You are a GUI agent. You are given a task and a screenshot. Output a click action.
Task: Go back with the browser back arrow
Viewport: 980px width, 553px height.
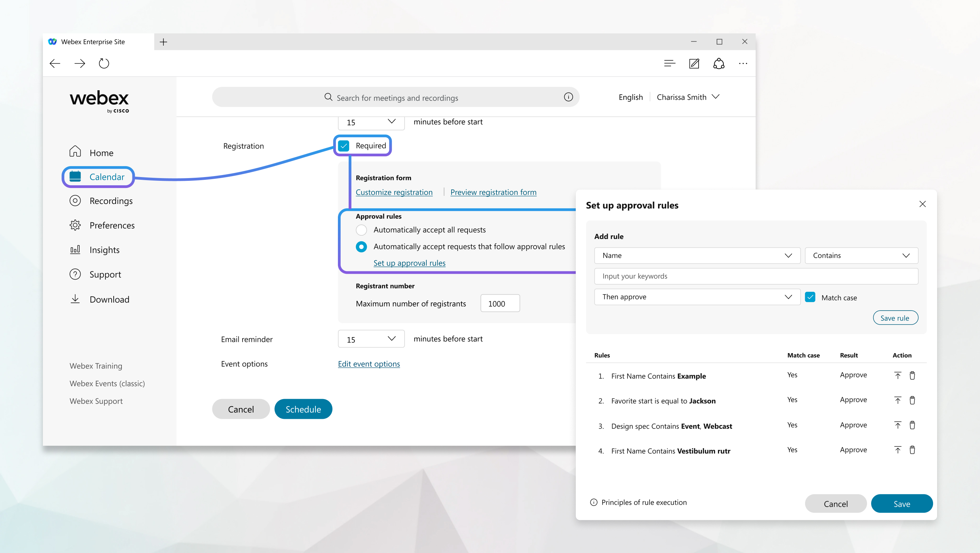[x=55, y=63]
